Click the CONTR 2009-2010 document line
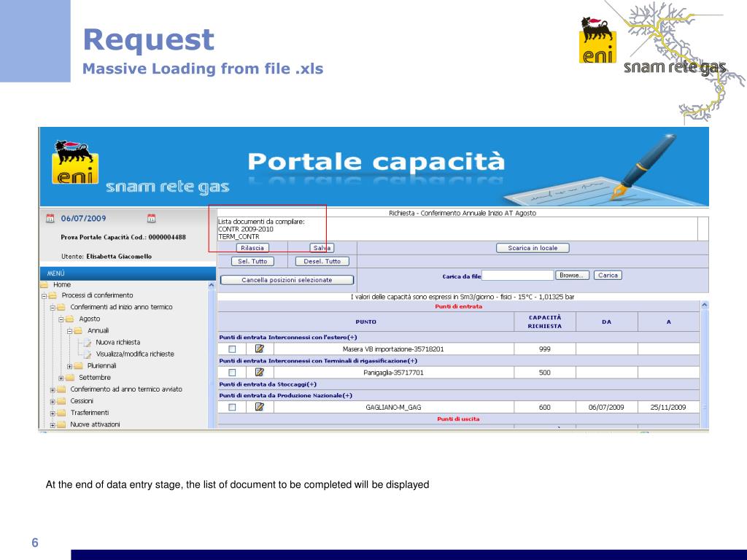This screenshot has width=747, height=560. point(246,229)
